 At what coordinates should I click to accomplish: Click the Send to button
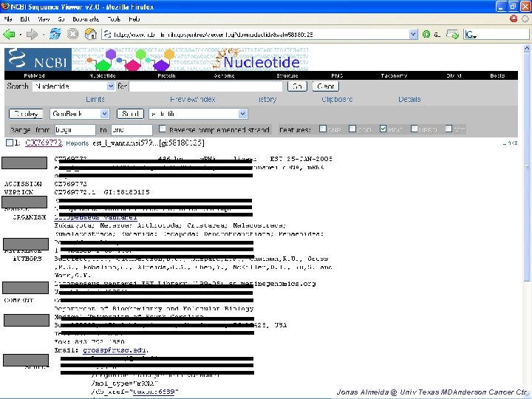(x=130, y=114)
